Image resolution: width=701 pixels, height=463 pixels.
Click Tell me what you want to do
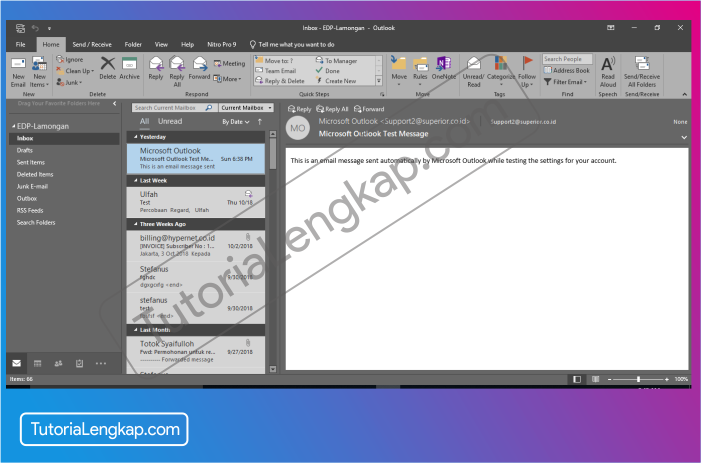pos(292,44)
